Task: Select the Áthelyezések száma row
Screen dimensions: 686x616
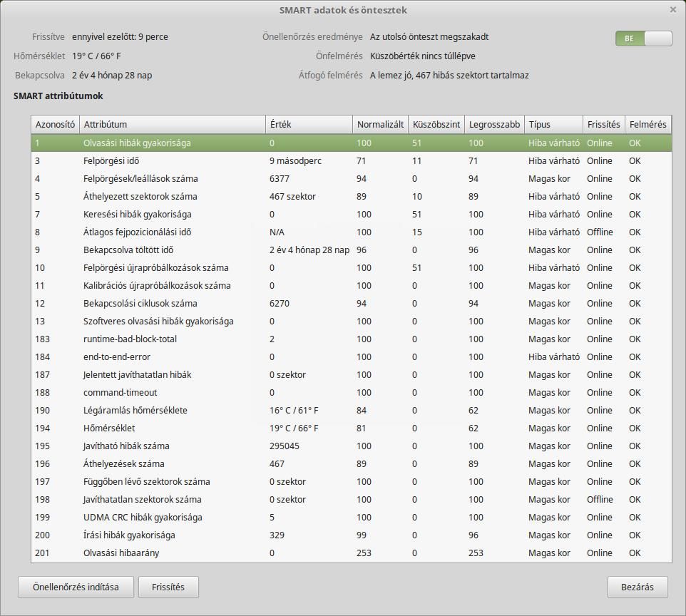Action: (352, 463)
